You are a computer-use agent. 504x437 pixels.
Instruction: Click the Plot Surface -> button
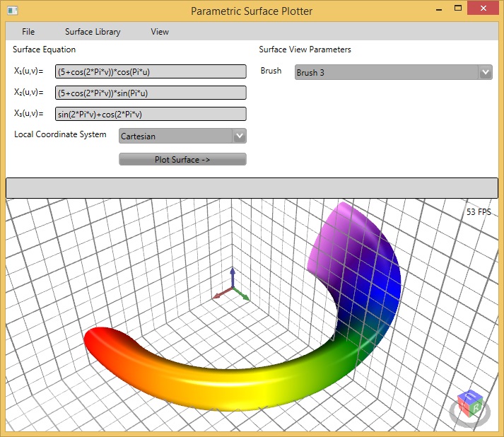click(182, 159)
